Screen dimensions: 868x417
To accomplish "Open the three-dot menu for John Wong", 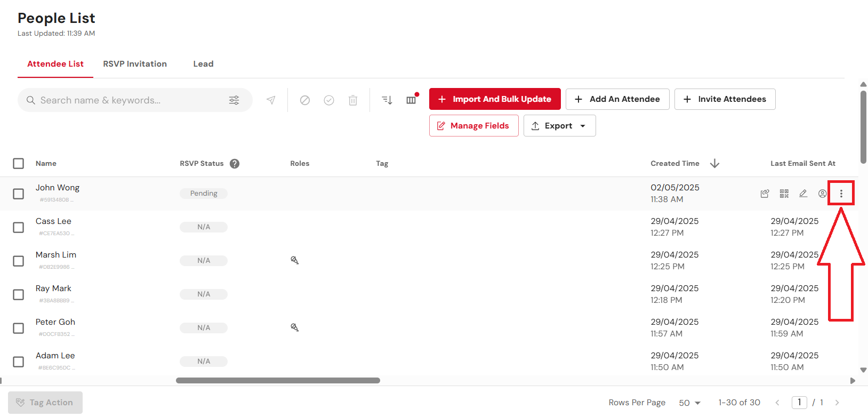I will pos(841,194).
